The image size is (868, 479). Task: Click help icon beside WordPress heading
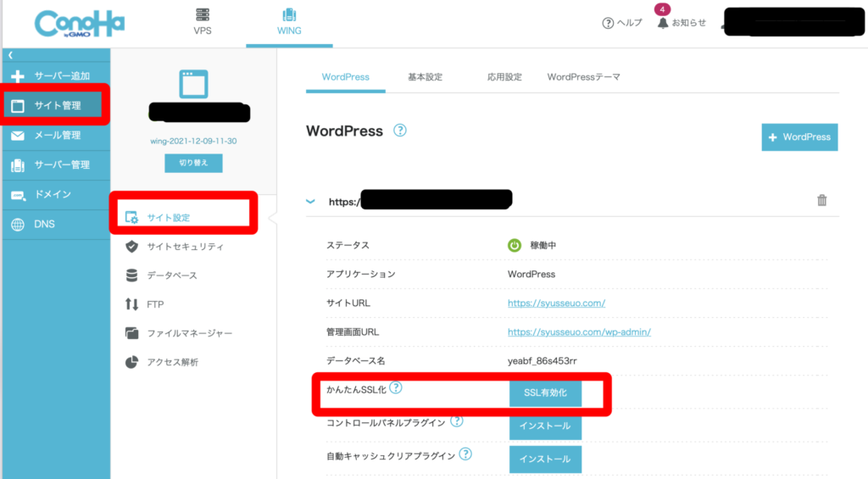pyautogui.click(x=400, y=130)
